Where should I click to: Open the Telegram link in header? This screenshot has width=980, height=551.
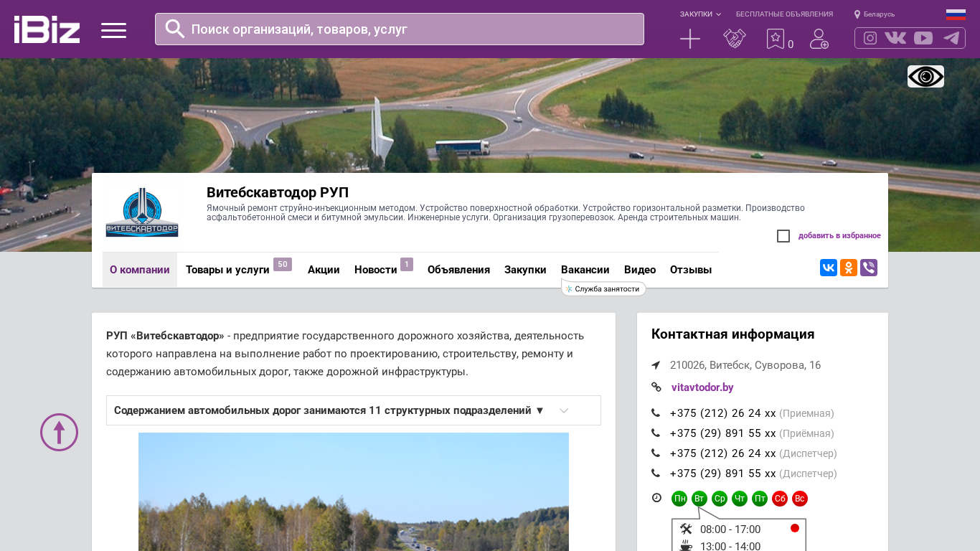coord(951,38)
